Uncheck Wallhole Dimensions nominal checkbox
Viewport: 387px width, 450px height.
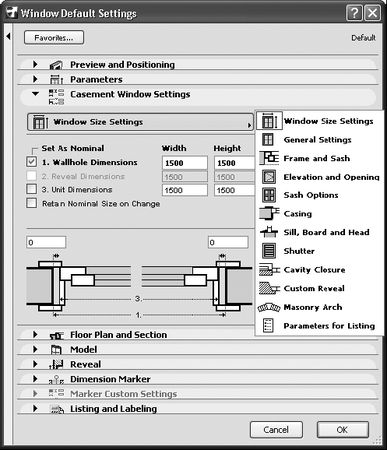[x=32, y=162]
